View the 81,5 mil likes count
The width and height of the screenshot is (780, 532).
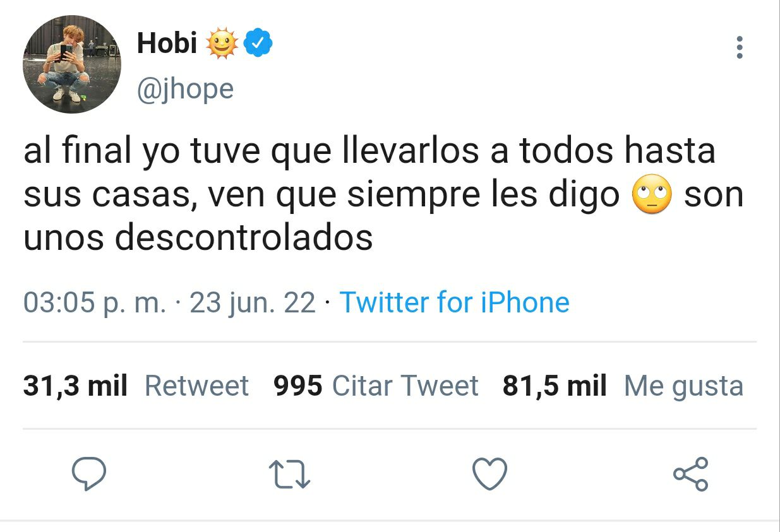point(555,386)
